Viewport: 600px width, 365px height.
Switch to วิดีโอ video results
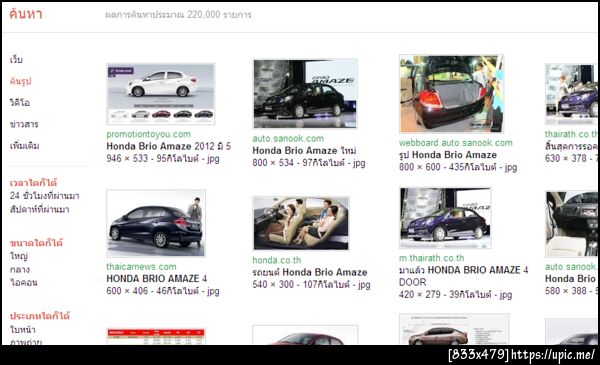click(x=20, y=103)
